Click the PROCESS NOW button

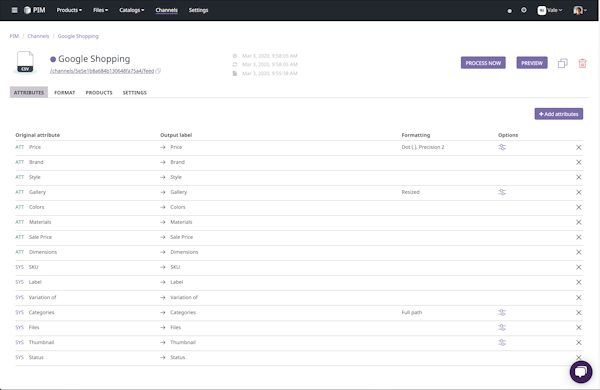pyautogui.click(x=483, y=63)
